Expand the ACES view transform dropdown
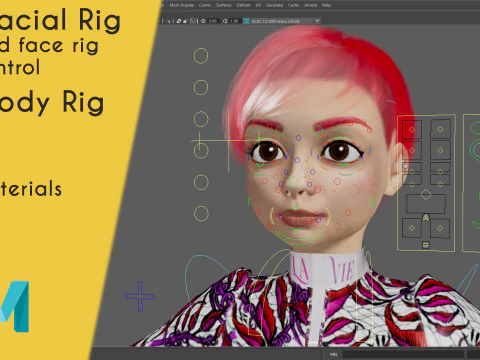Viewport: 480px width, 360px height. coord(286,21)
